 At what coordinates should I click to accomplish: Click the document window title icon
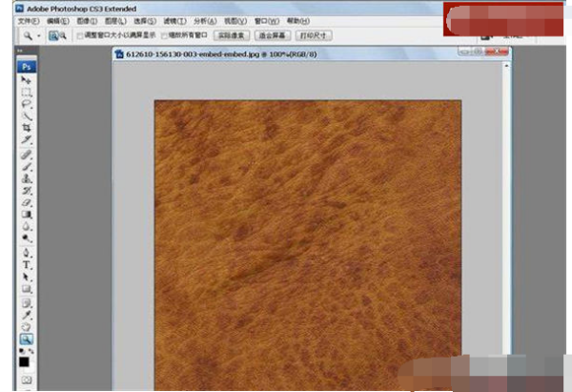point(119,54)
